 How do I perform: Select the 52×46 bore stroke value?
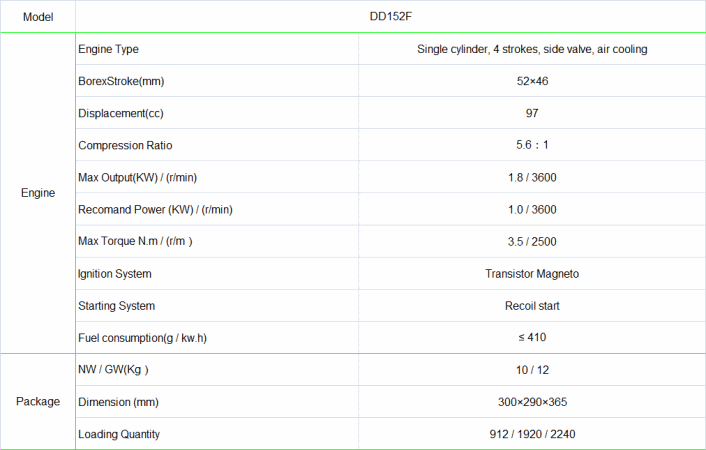532,81
